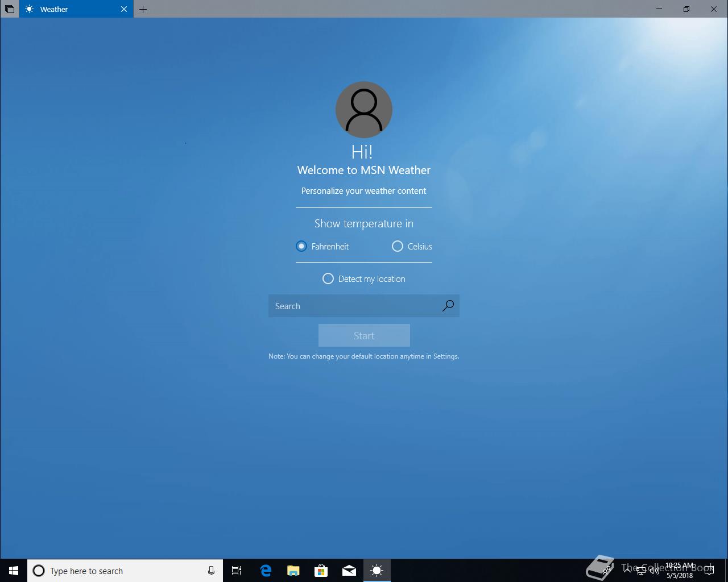Image resolution: width=728 pixels, height=582 pixels.
Task: Open the Windows Start menu
Action: coord(14,571)
